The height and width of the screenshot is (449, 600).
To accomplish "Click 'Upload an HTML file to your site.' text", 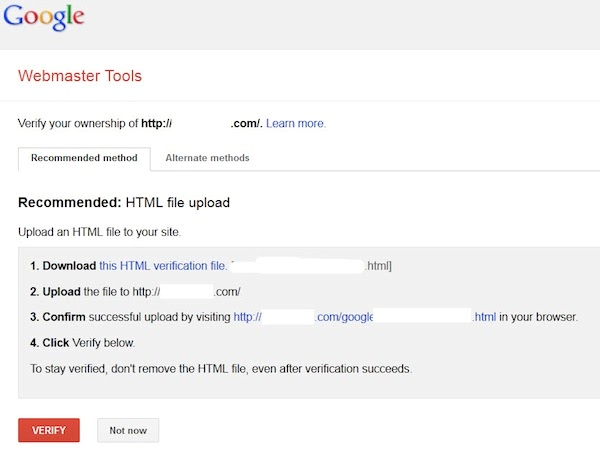I will pyautogui.click(x=99, y=232).
